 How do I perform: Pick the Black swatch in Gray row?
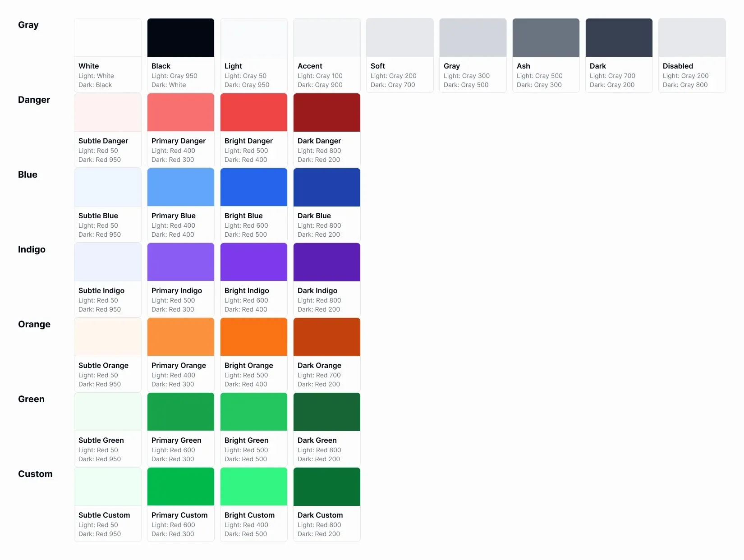click(181, 37)
